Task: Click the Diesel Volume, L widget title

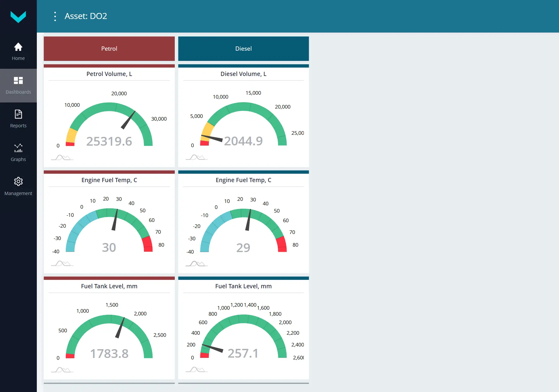Action: coord(244,74)
